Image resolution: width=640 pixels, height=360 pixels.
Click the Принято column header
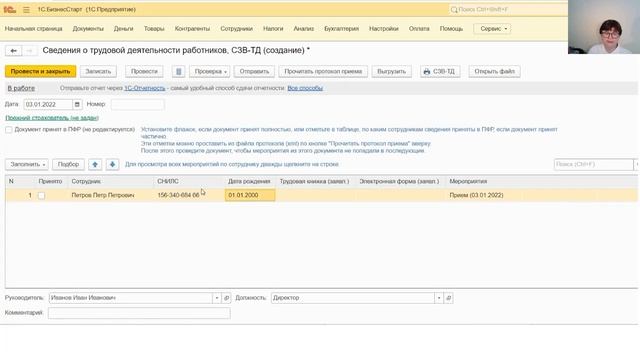pos(50,182)
